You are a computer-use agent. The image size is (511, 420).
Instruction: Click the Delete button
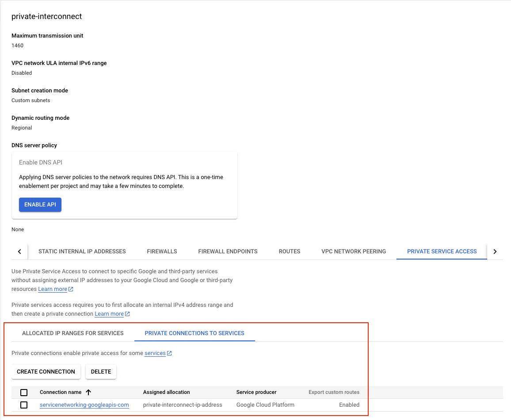coord(101,372)
